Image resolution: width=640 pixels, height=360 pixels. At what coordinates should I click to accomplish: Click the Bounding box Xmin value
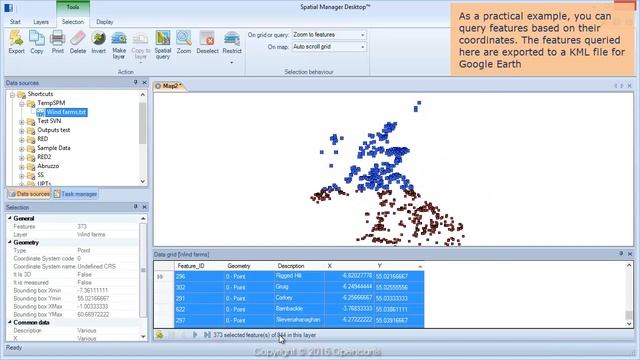click(x=93, y=291)
